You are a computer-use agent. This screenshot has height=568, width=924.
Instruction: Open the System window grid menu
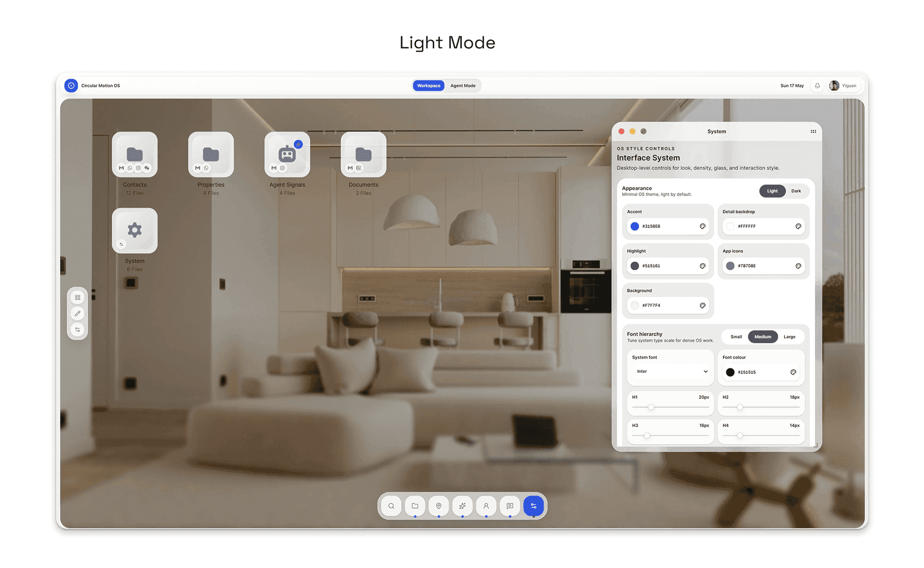point(813,131)
